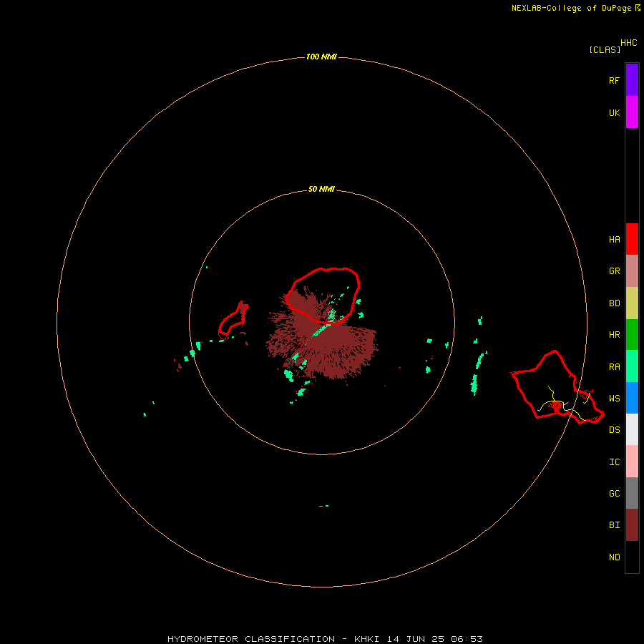The height and width of the screenshot is (644, 644).
Task: Click the RF legend label
Action: (614, 80)
